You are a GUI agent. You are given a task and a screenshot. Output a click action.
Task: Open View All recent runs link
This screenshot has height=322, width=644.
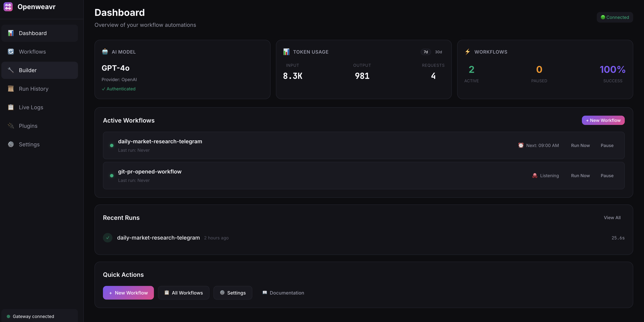[612, 218]
